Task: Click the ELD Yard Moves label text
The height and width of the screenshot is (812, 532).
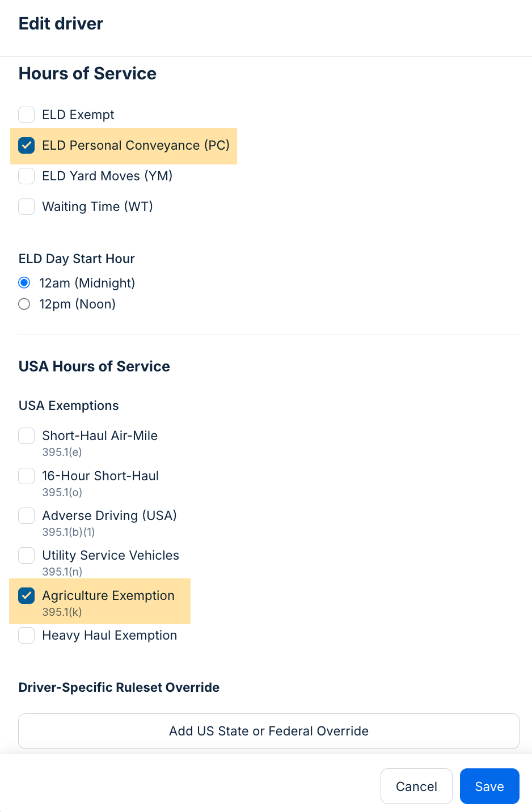Action: coord(107,176)
